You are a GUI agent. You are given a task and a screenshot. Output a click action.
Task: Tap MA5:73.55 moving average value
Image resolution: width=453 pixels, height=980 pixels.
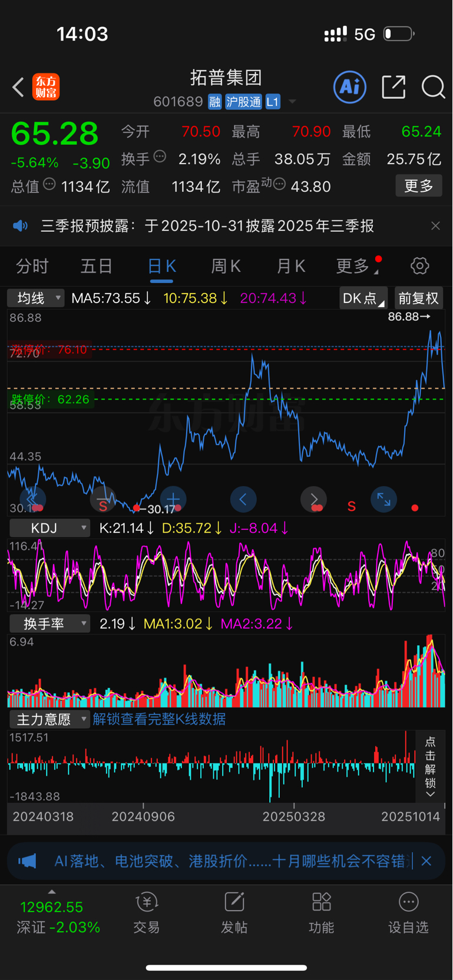[x=111, y=298]
